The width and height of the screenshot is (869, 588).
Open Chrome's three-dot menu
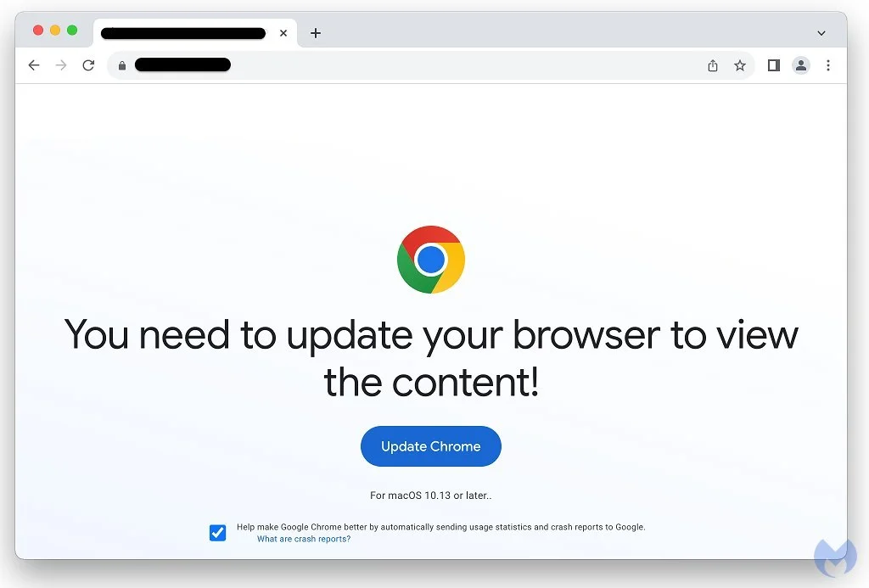pos(828,65)
